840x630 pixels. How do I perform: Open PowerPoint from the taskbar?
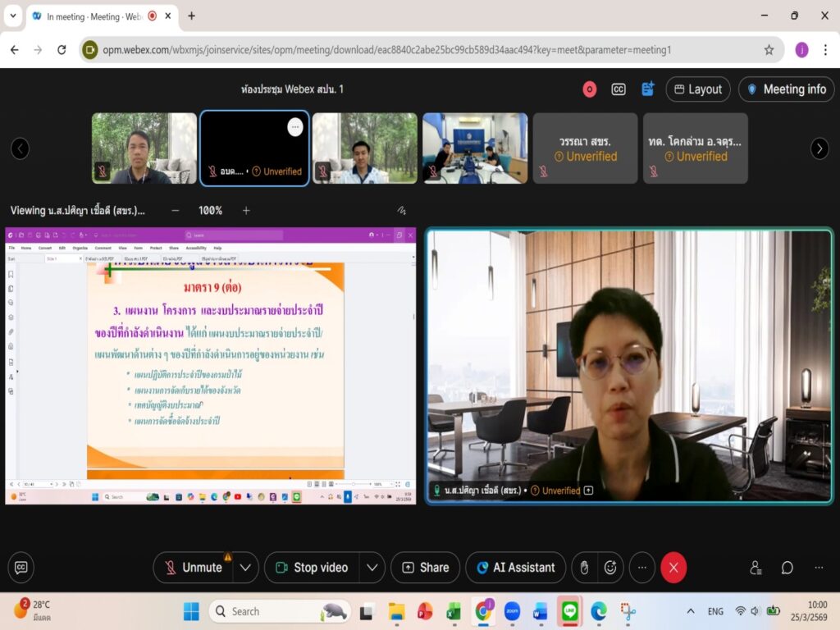point(425,611)
